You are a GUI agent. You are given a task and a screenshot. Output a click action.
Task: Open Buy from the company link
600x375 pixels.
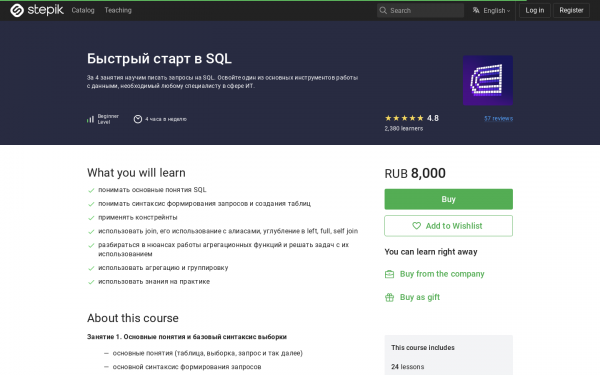(x=442, y=274)
